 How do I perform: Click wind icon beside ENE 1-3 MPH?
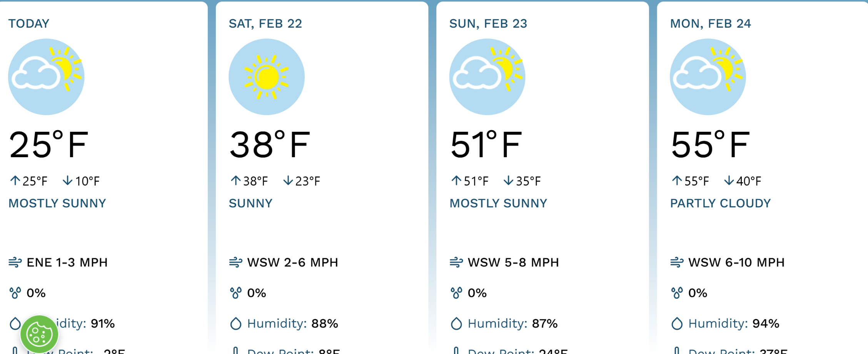[x=15, y=263]
